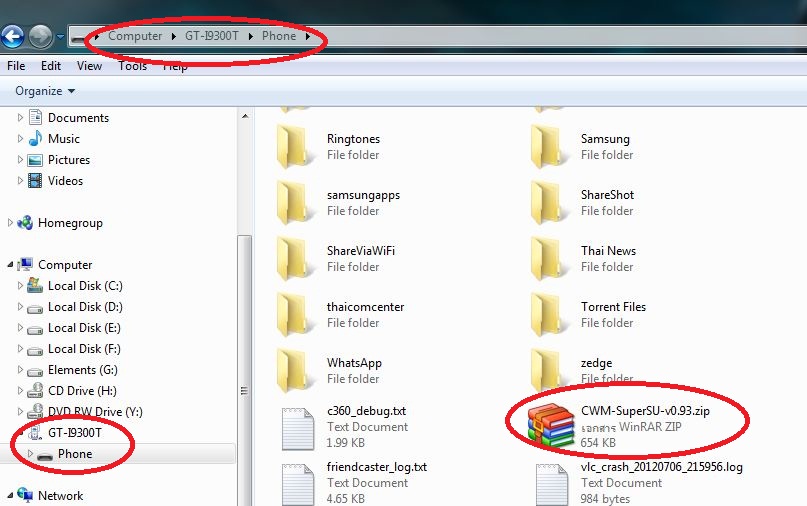Click the GT-I9300T device icon
Viewport: 807px width, 506px height.
click(35, 433)
